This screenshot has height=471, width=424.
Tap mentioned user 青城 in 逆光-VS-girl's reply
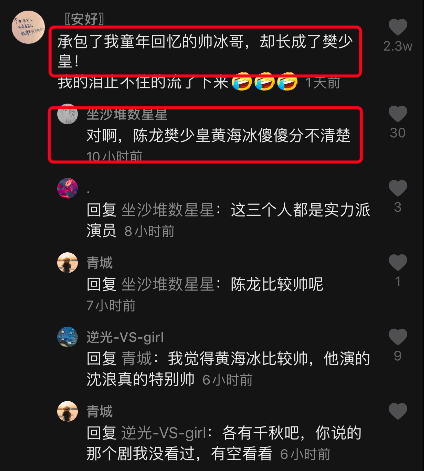136,359
